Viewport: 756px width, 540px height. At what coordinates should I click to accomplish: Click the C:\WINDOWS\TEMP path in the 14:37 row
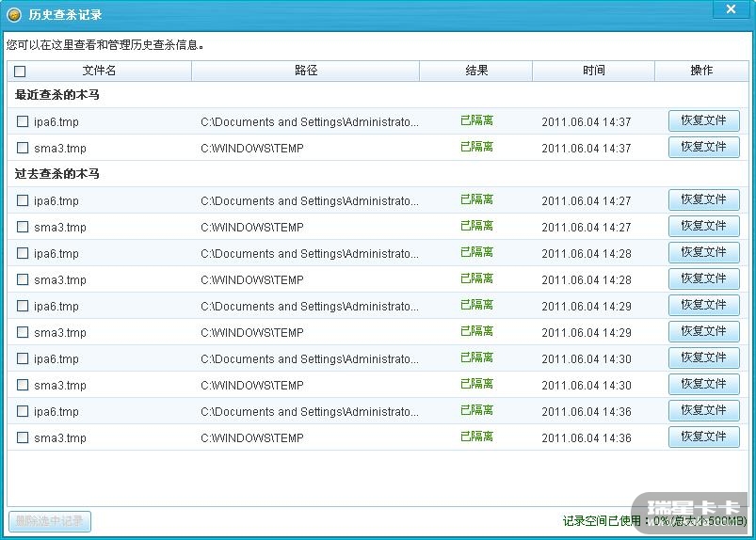tap(252, 149)
